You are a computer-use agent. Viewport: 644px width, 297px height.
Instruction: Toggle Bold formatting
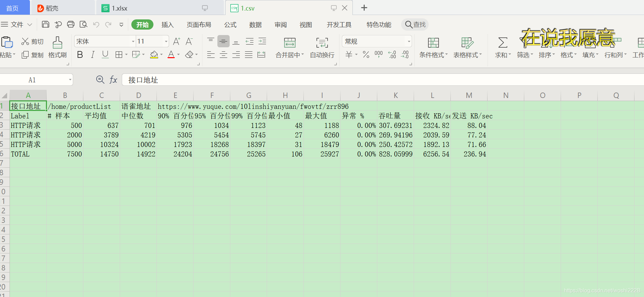pyautogui.click(x=80, y=54)
